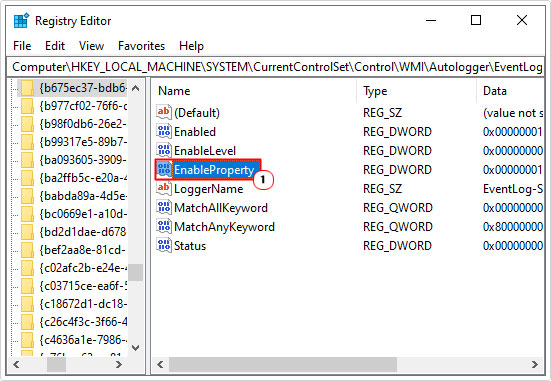
Task: Click values pane scroll right arrow
Action: 535,364
